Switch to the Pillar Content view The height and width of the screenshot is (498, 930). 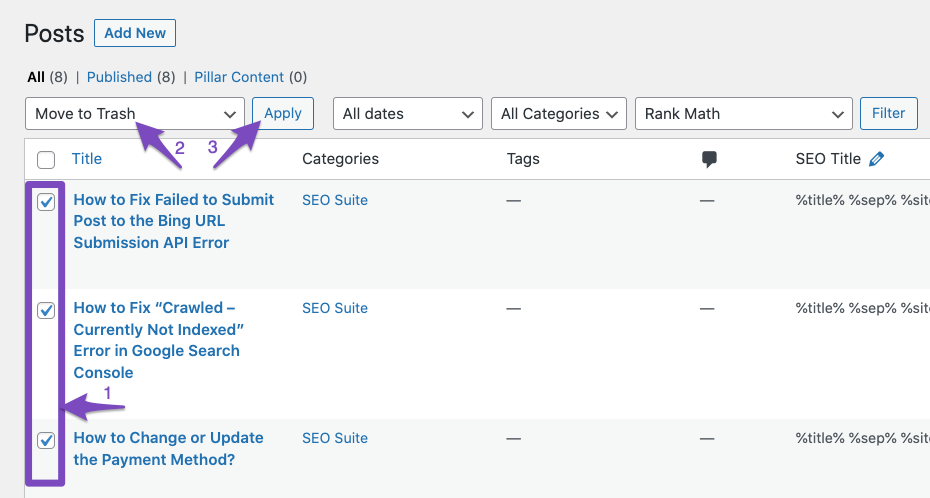coord(239,77)
